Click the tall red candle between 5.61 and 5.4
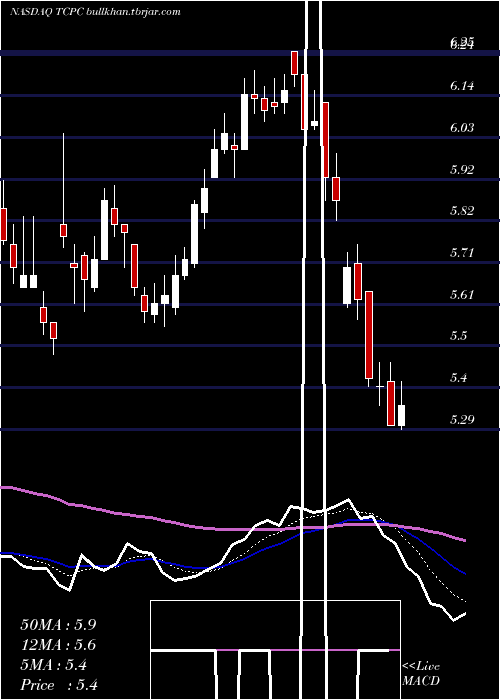Screen dimensions: 500x700 click(369, 335)
